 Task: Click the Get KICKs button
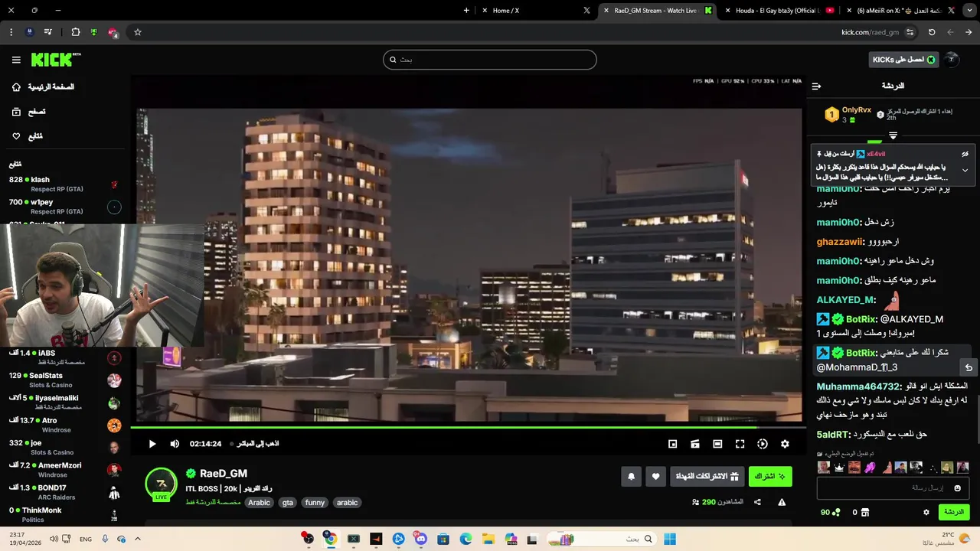click(904, 60)
